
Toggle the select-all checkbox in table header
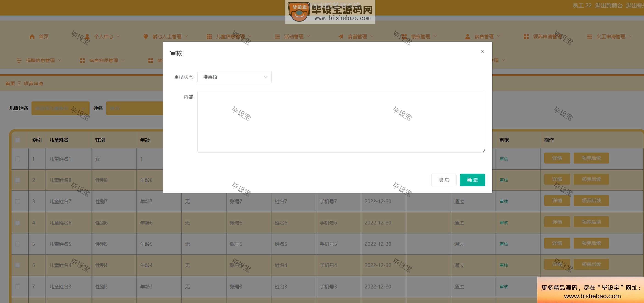tap(17, 140)
